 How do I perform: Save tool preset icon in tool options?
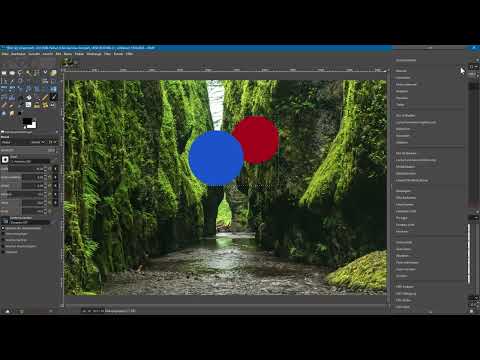[7, 311]
